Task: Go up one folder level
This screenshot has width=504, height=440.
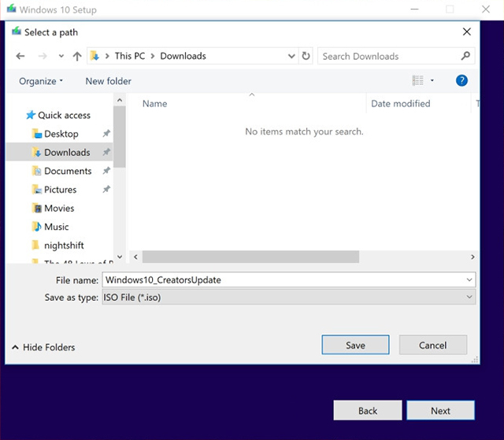Action: pyautogui.click(x=77, y=56)
